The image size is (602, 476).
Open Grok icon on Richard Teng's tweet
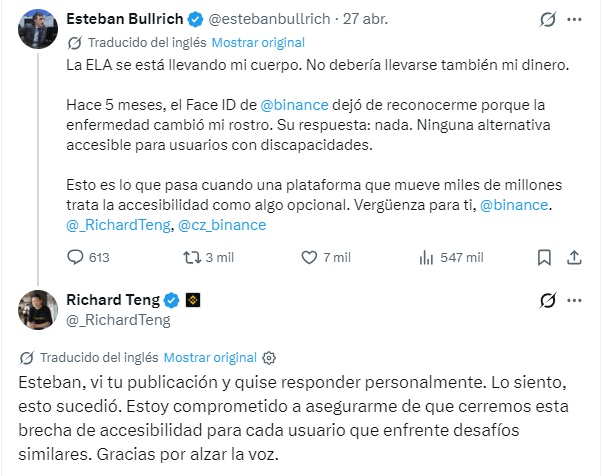tap(548, 299)
